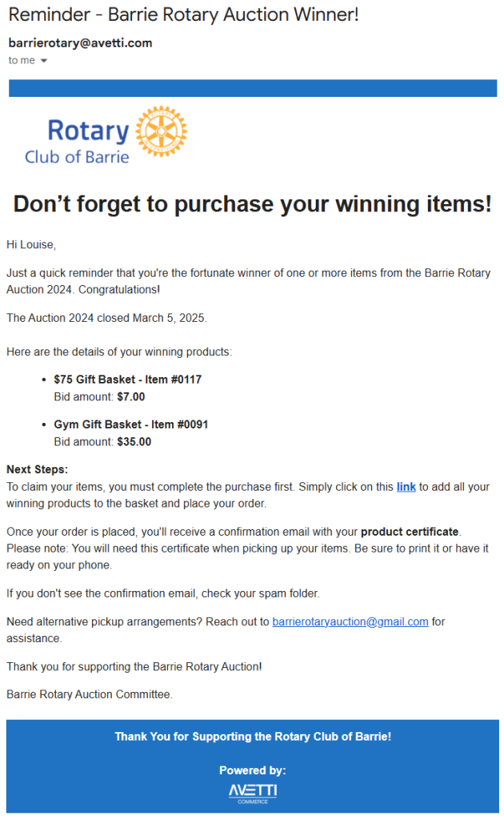Click the blue banner bar above the logo
The image size is (504, 820).
click(x=253, y=88)
